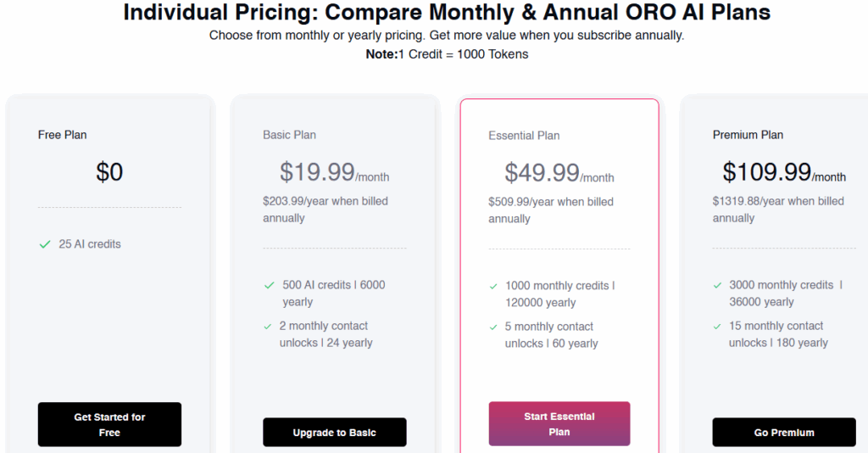Click the $19.99/month Basic price
This screenshot has height=453, width=868.
click(x=334, y=172)
